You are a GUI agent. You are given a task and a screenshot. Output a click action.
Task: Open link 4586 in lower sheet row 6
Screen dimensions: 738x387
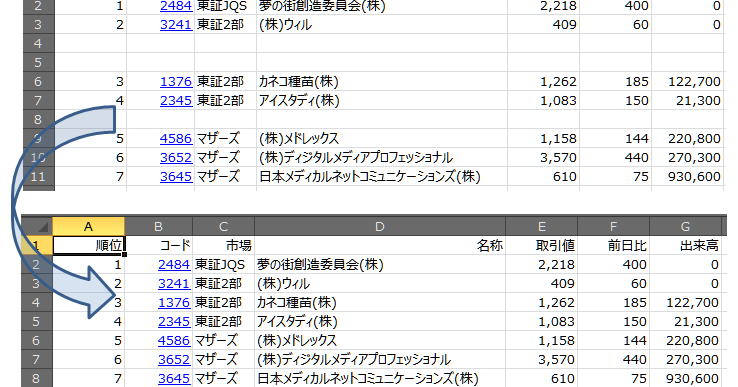(174, 340)
